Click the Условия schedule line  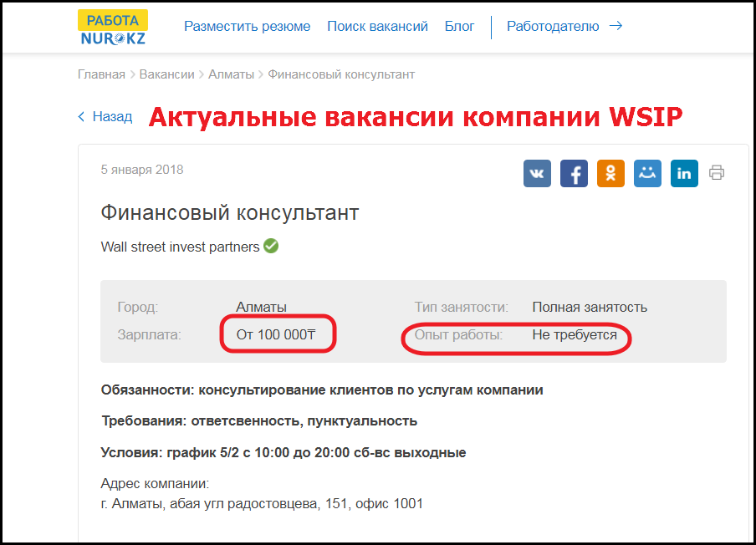click(x=283, y=452)
